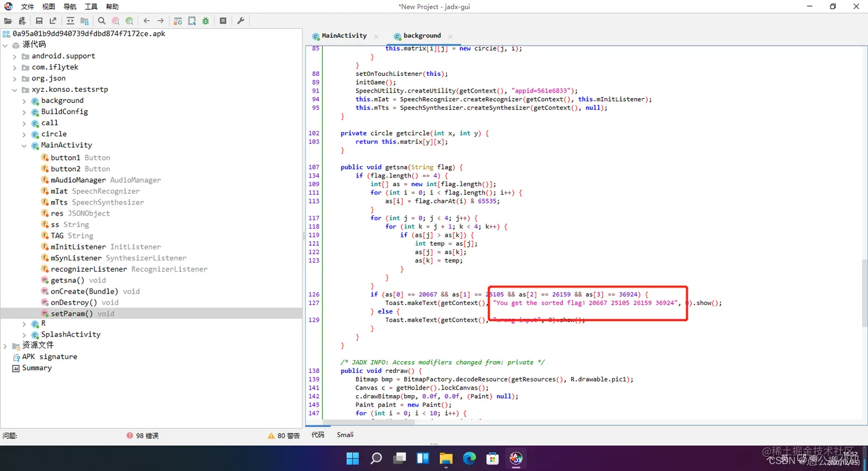The height and width of the screenshot is (471, 868).
Task: Open the log viewer toolbar icon
Action: coord(223,21)
